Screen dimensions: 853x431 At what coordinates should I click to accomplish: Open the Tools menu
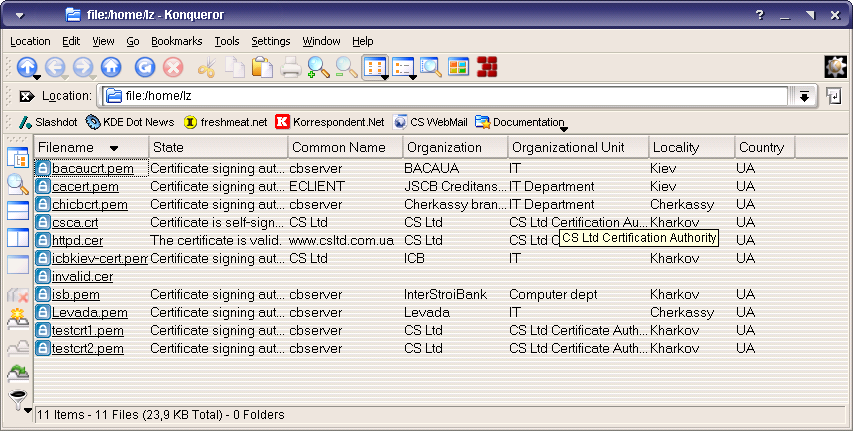click(226, 41)
